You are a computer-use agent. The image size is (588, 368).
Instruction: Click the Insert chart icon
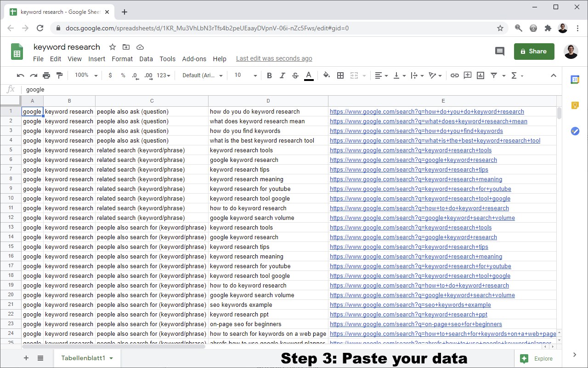[481, 75]
